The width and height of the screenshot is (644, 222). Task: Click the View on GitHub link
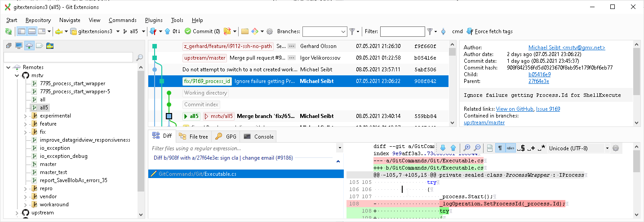[515, 109]
